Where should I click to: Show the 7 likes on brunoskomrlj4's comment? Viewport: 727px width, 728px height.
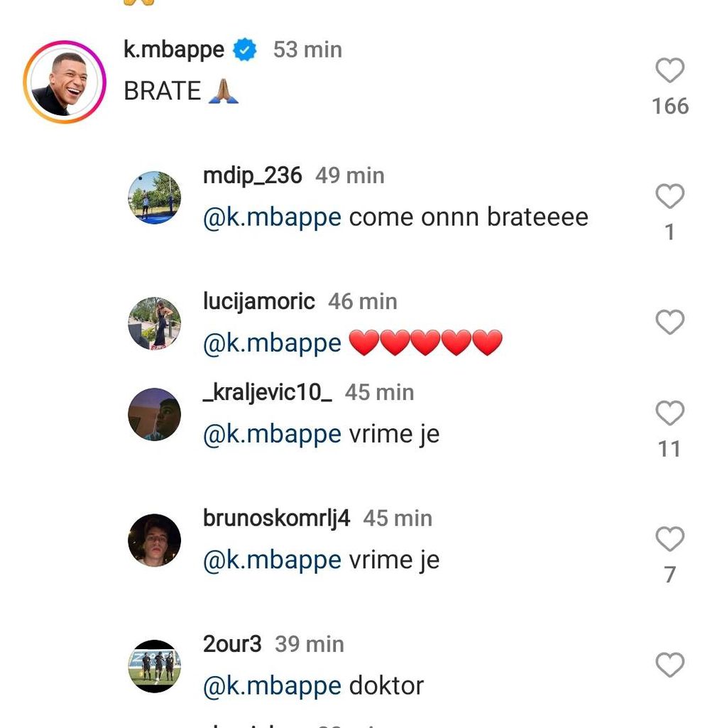(668, 575)
